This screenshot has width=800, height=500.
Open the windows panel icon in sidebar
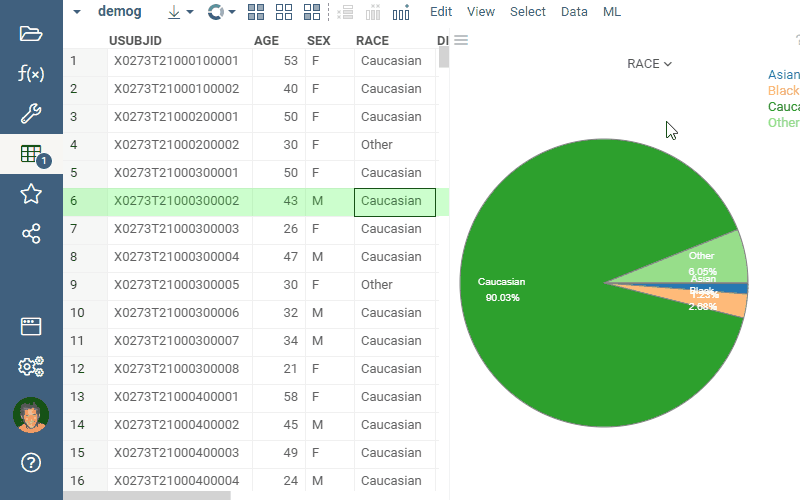click(x=31, y=326)
